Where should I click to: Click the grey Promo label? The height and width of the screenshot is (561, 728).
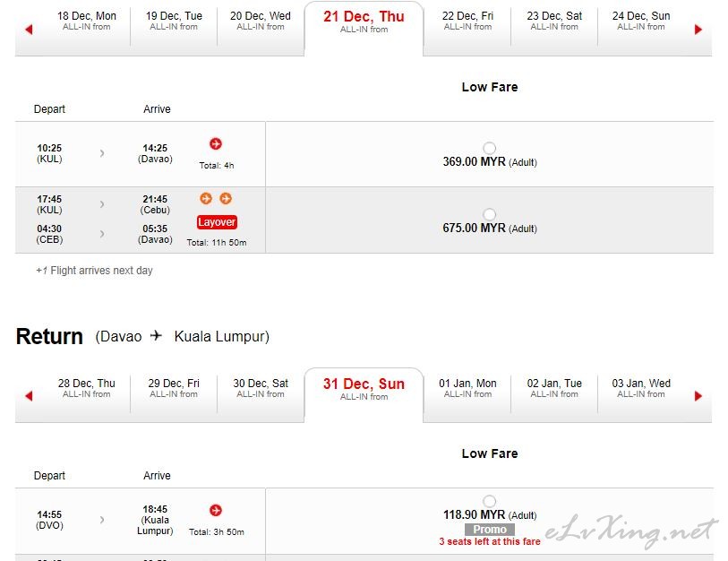pyautogui.click(x=489, y=530)
